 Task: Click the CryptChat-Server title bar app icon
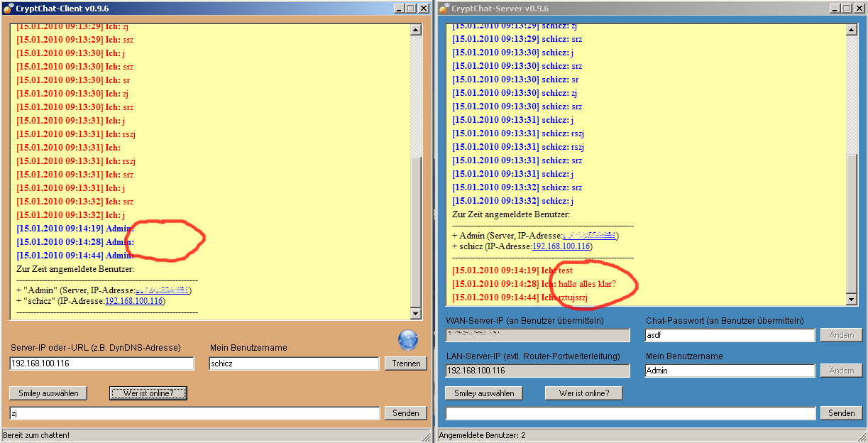click(x=444, y=8)
